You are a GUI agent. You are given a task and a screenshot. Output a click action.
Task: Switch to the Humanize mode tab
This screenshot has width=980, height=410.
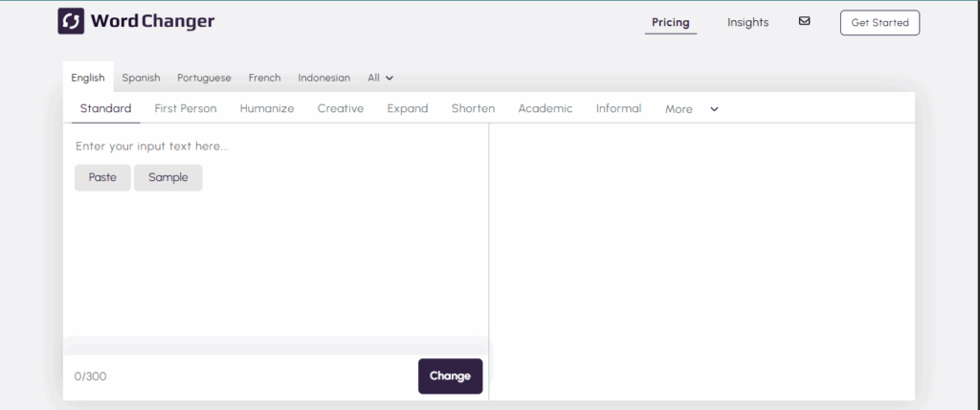[267, 108]
